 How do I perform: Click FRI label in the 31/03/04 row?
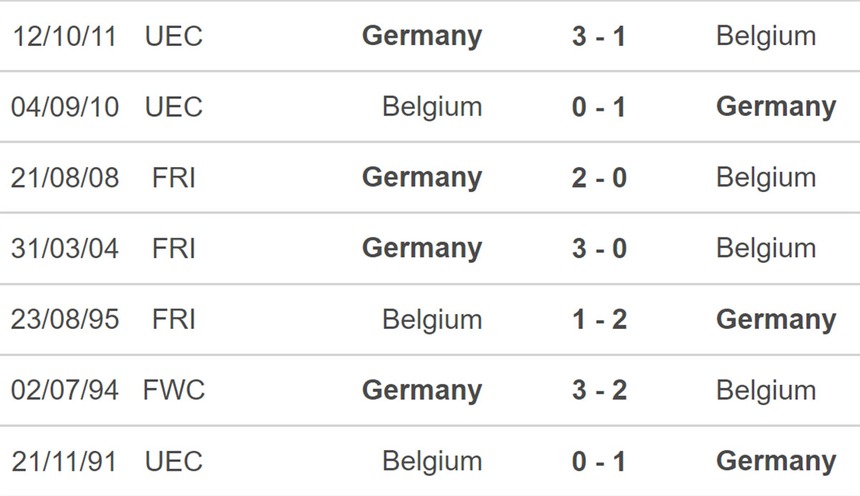(173, 249)
